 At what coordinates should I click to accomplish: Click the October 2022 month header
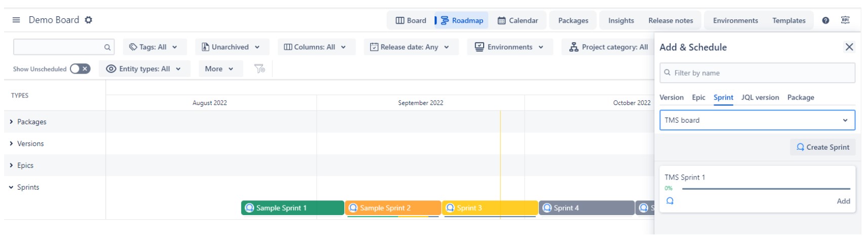[632, 103]
